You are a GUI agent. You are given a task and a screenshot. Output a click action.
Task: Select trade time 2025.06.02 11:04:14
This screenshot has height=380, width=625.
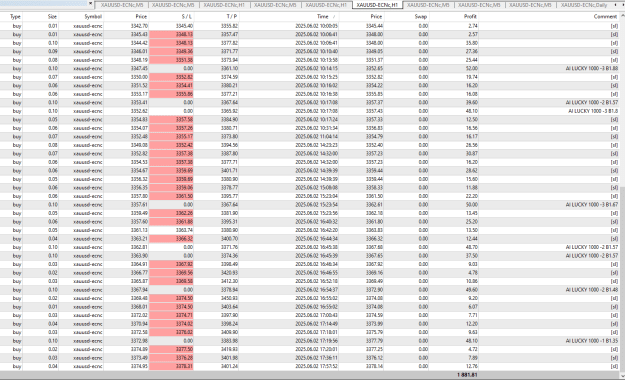tap(316, 137)
